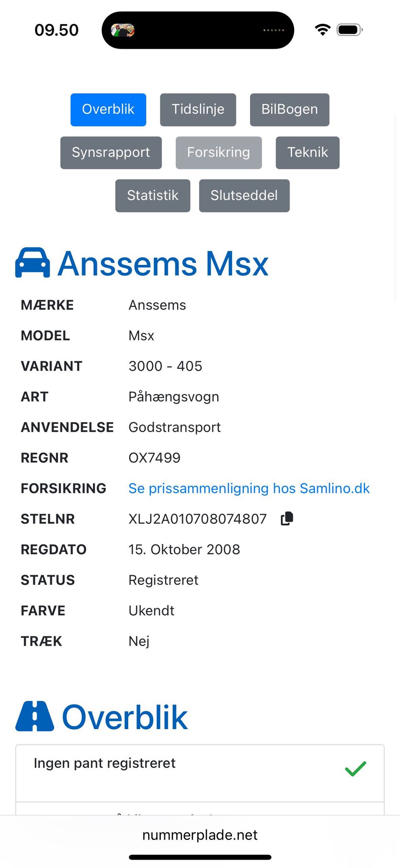
Task: Open the Synsrapport tab
Action: pyautogui.click(x=111, y=152)
